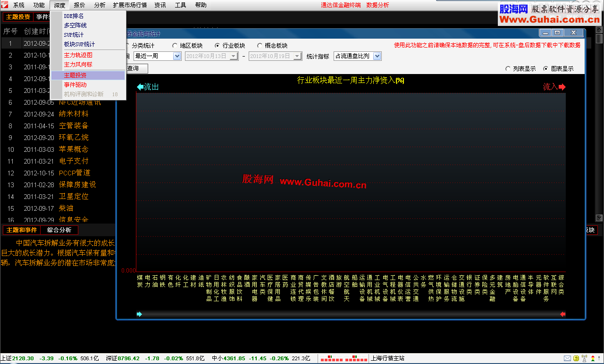This screenshot has height=364, width=604.
Task: Click the red application logo icon
Action: pos(5,5)
